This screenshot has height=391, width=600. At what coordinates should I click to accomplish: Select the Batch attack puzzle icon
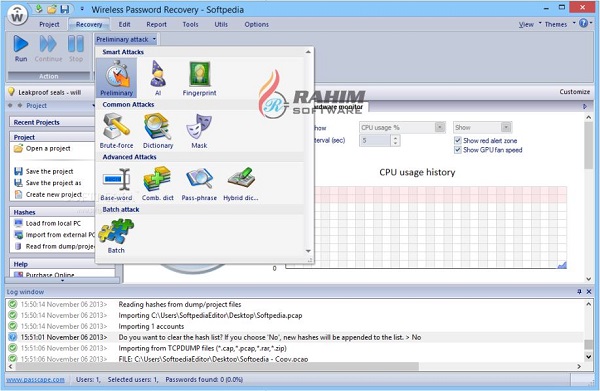[116, 236]
